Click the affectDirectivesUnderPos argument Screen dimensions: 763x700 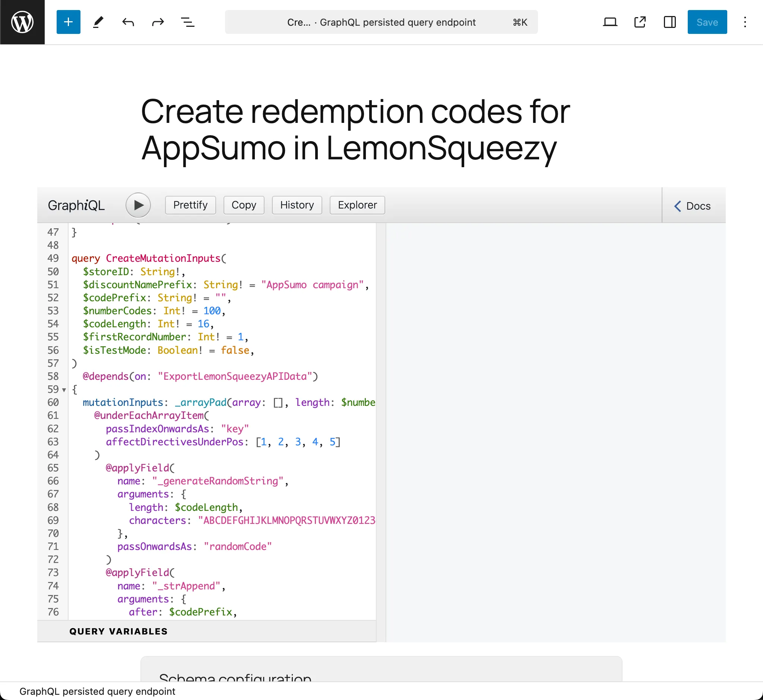point(174,442)
